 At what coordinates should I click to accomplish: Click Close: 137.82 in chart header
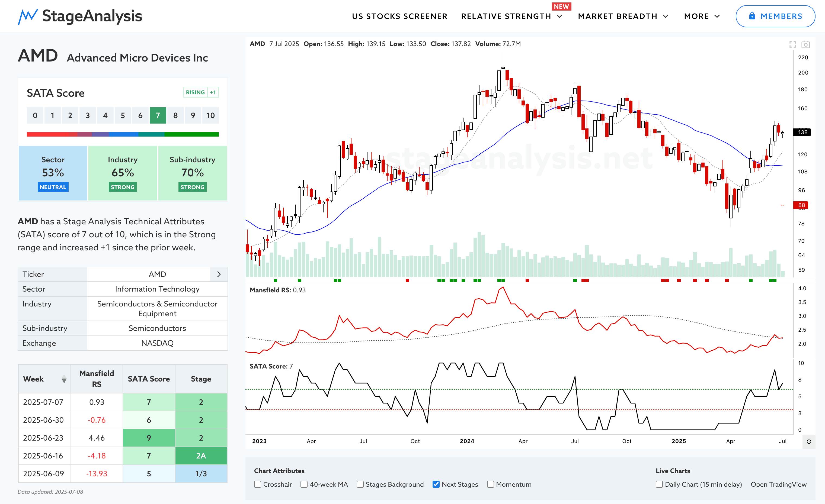click(450, 44)
